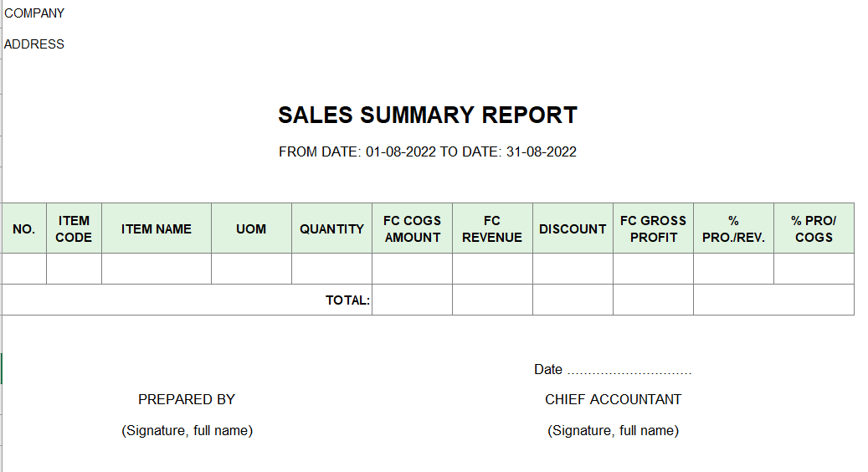Select the QUANTITY header cell
This screenshot has width=868, height=472.
click(x=331, y=228)
